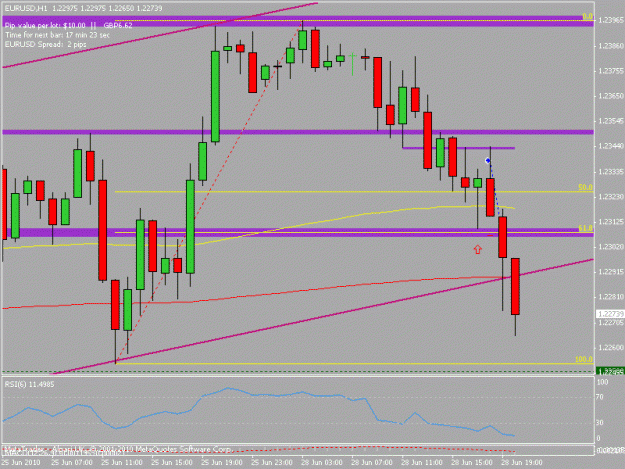Click the '28 Jun 11:00' time axis label

click(x=422, y=463)
